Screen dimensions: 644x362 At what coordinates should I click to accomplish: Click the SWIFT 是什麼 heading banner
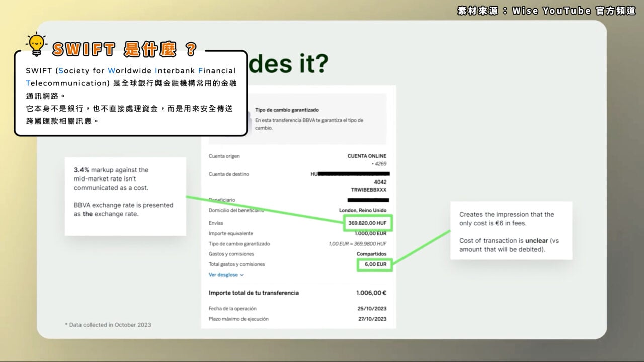click(124, 49)
